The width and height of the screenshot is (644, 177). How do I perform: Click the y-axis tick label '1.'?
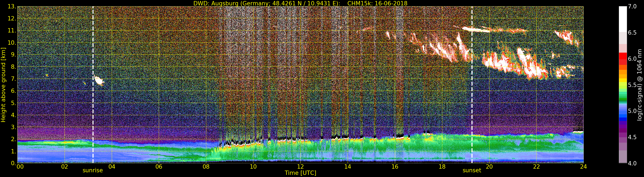coord(14,151)
